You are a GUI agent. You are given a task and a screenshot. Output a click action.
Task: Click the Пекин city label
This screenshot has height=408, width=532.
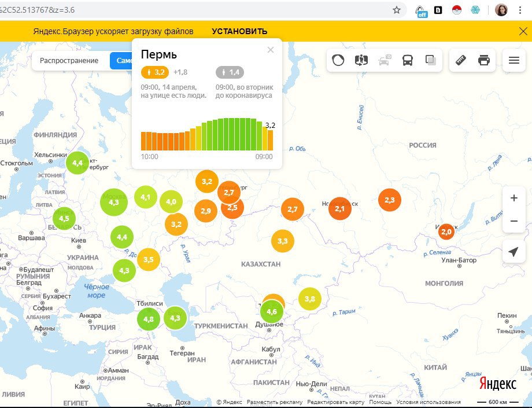tap(507, 315)
